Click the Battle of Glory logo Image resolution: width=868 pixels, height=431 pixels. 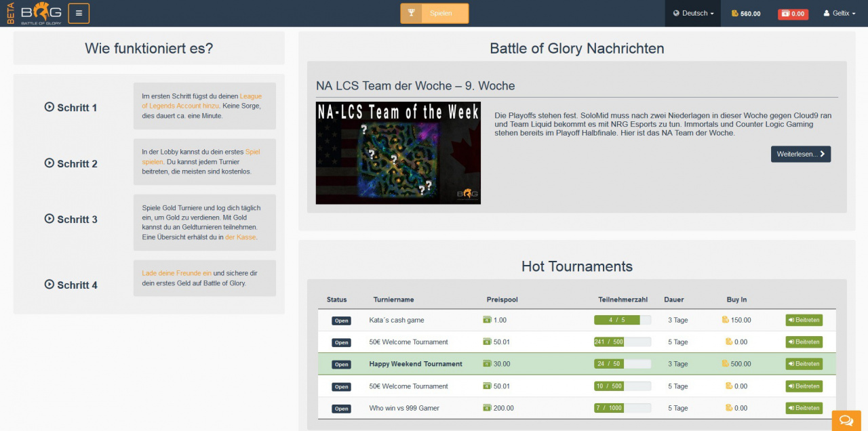[41, 13]
